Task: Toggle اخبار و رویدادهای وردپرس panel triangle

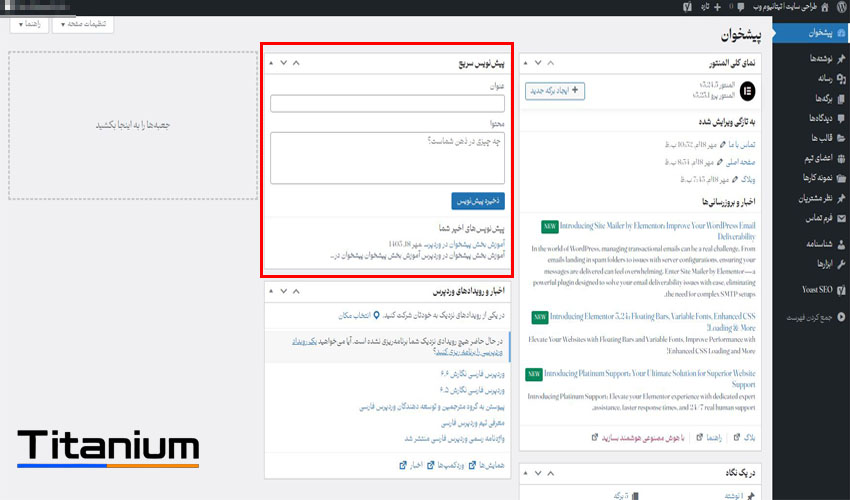Action: [x=271, y=291]
